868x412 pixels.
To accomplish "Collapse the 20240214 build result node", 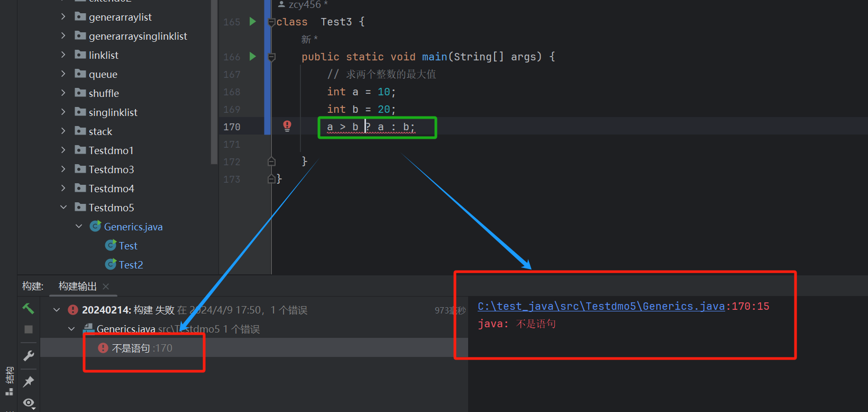I will 57,310.
